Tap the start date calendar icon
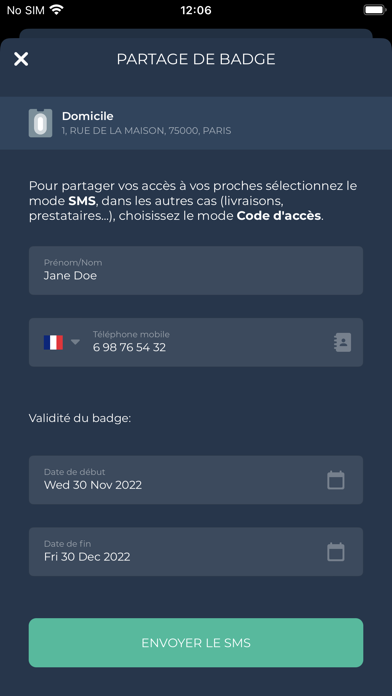Image resolution: width=392 pixels, height=696 pixels. [336, 480]
